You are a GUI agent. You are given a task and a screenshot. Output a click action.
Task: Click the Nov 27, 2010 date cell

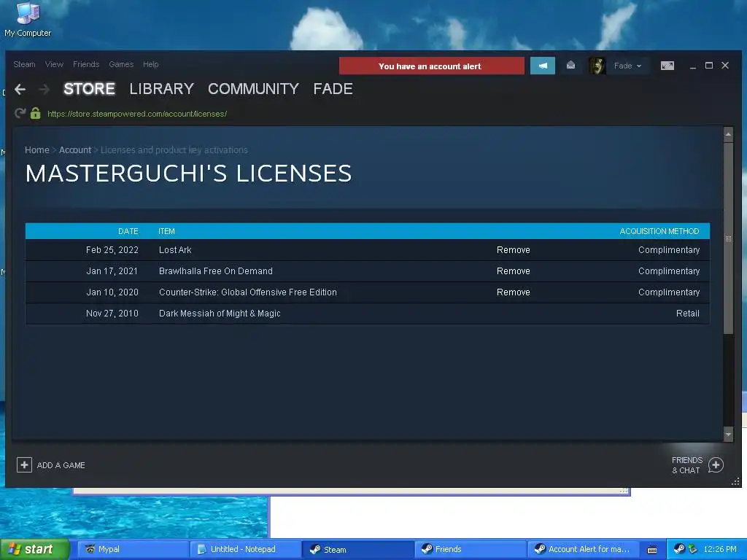pyautogui.click(x=112, y=314)
